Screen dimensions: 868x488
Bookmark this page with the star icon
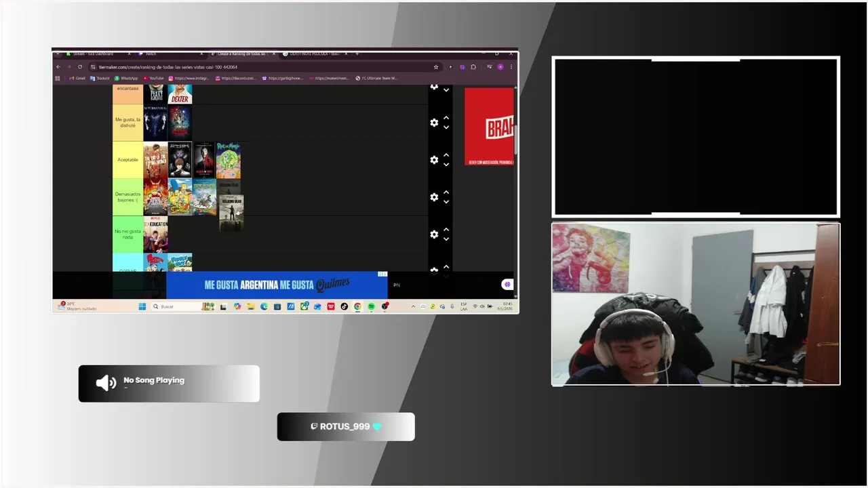pos(436,67)
